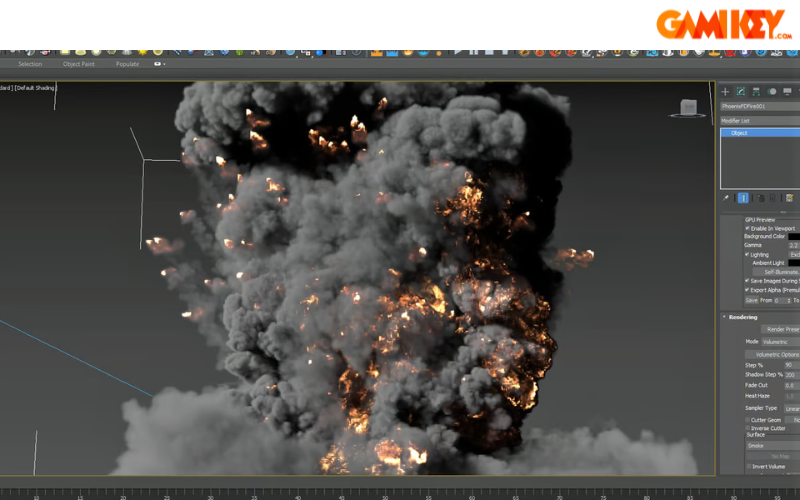Click the Save button in GPU Preview
Screen dimensions: 800x500
click(x=752, y=301)
